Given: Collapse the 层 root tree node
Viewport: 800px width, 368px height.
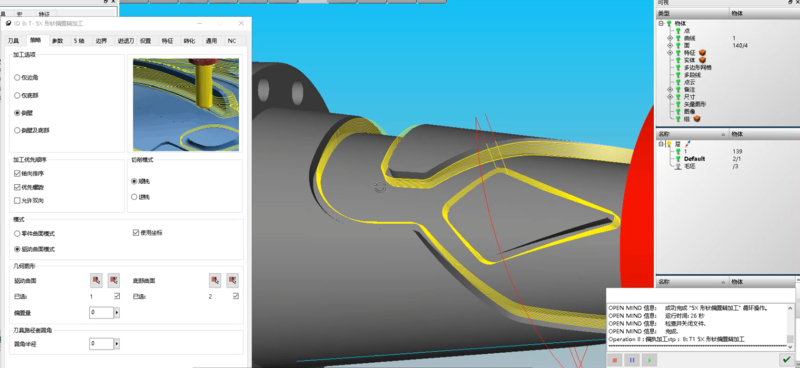Looking at the screenshot, I should pyautogui.click(x=661, y=144).
